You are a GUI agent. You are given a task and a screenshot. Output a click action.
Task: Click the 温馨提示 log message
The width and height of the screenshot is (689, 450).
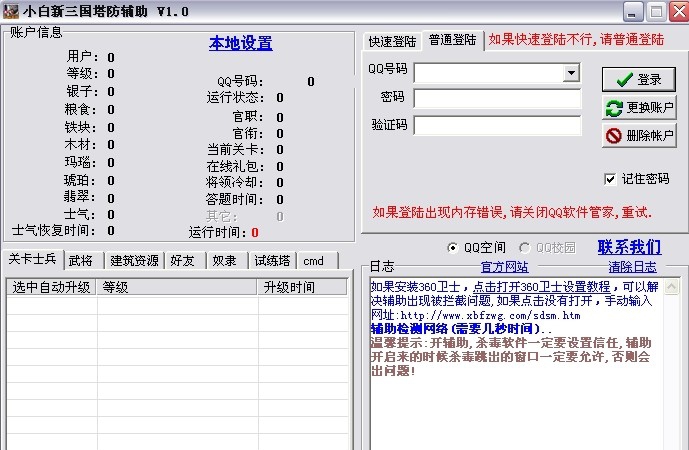coord(511,356)
